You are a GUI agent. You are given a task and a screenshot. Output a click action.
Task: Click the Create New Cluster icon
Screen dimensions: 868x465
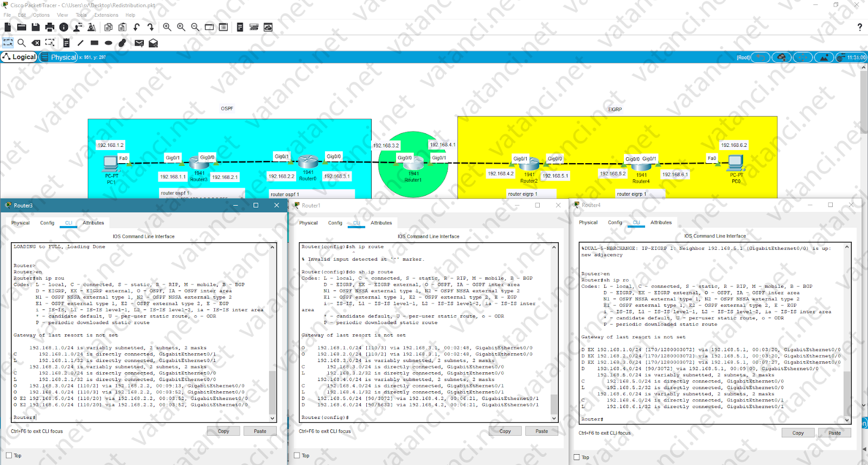[x=782, y=57]
